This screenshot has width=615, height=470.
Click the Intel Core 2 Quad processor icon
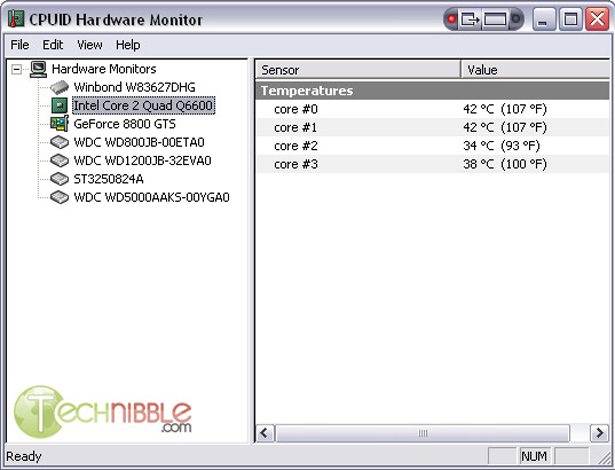[x=60, y=106]
